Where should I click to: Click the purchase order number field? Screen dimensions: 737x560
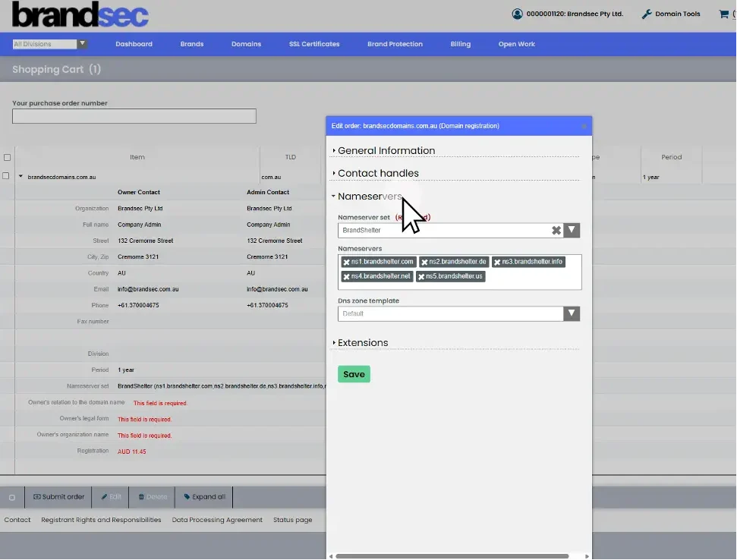(134, 116)
